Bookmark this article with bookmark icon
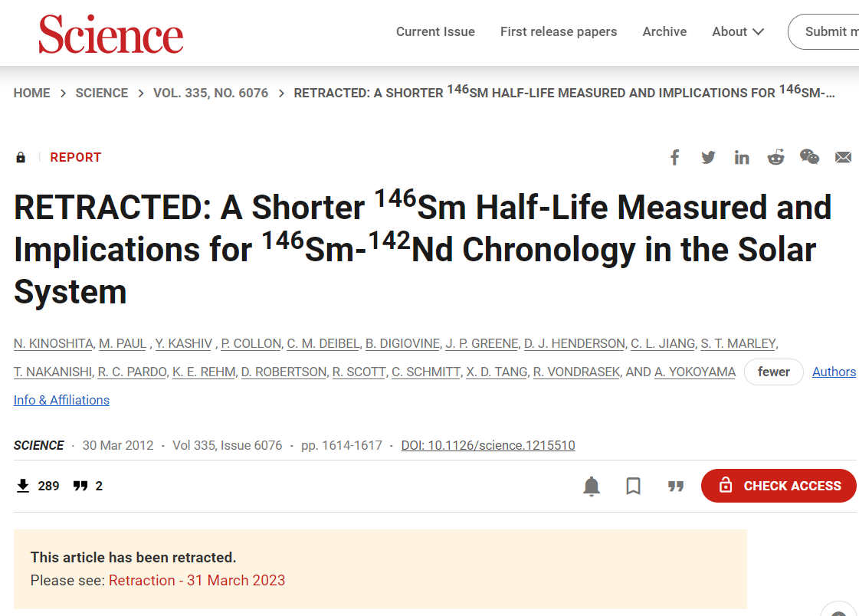The image size is (859, 616). 633,487
